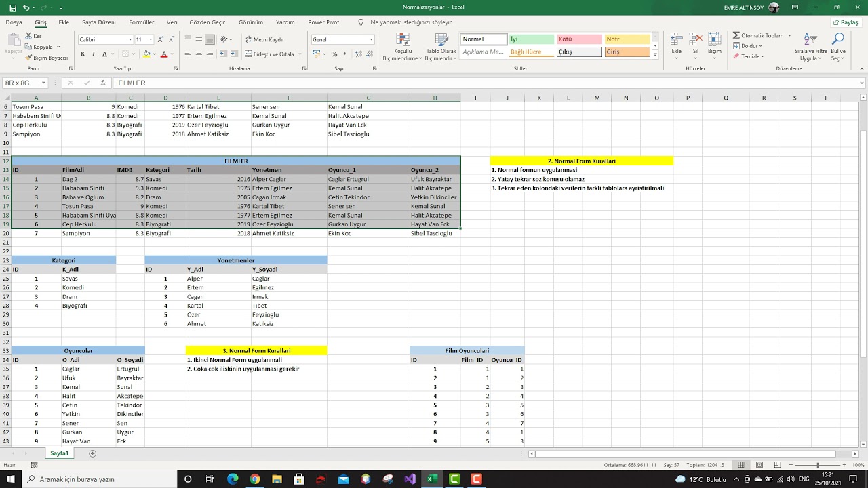Click the percent style button

pos(334,54)
